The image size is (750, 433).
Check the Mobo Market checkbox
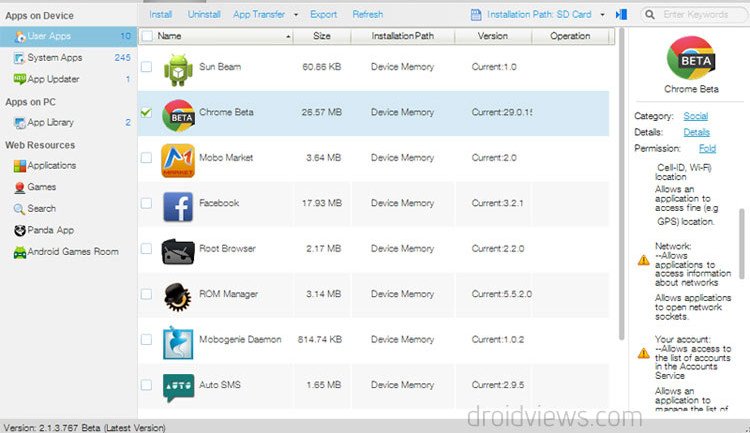[x=146, y=158]
